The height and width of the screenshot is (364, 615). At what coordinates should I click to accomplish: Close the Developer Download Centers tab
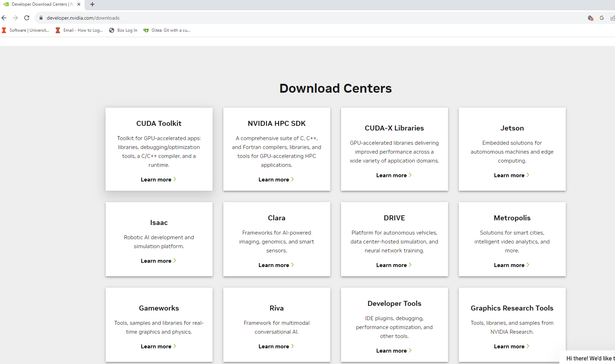pos(79,4)
